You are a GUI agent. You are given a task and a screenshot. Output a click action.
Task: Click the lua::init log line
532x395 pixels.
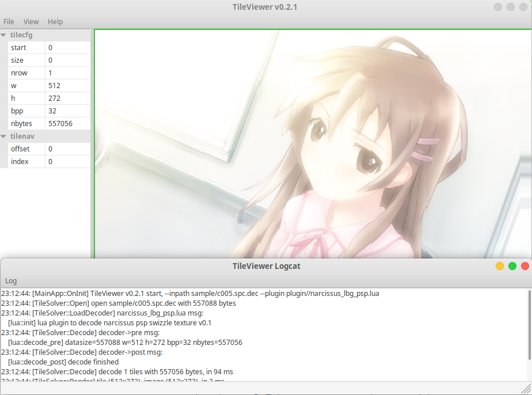point(109,322)
